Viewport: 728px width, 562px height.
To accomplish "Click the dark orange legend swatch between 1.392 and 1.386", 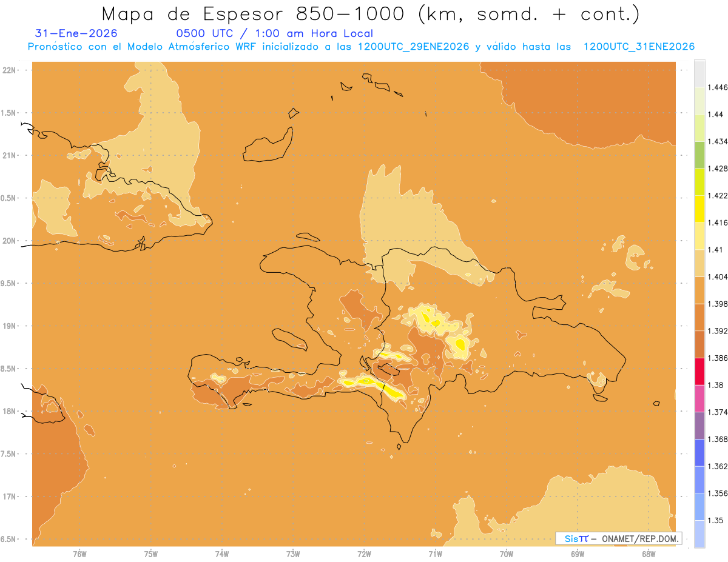I will coord(699,344).
